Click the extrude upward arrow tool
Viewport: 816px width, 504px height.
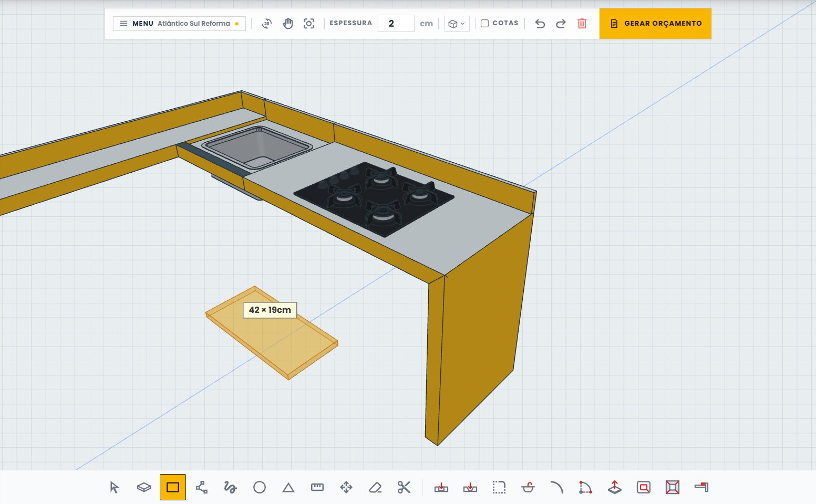(615, 487)
